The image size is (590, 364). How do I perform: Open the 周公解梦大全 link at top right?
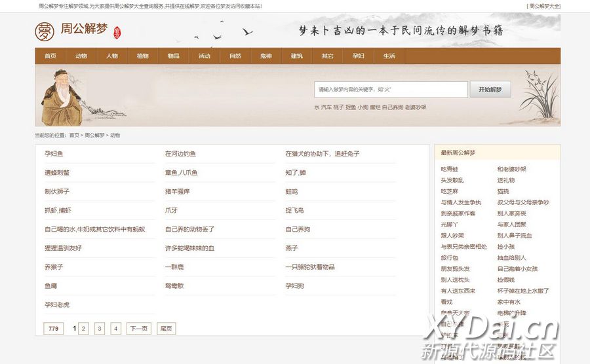(x=543, y=6)
